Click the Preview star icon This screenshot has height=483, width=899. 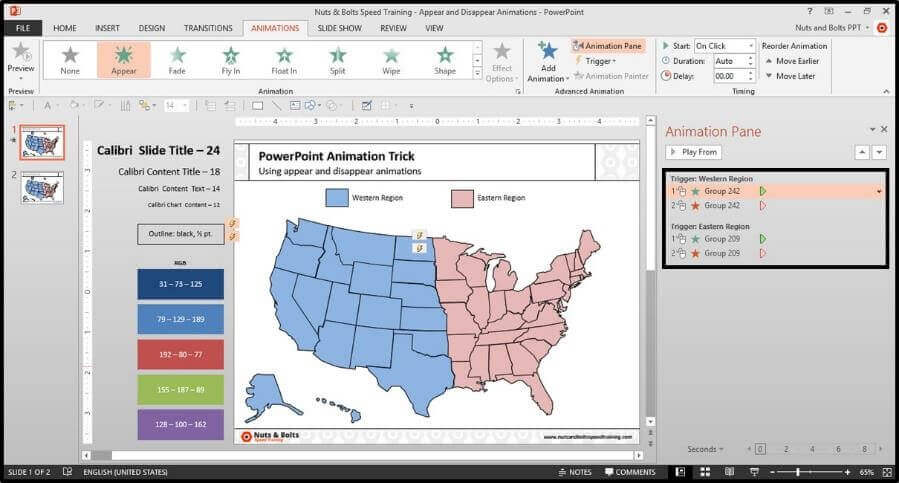point(21,52)
